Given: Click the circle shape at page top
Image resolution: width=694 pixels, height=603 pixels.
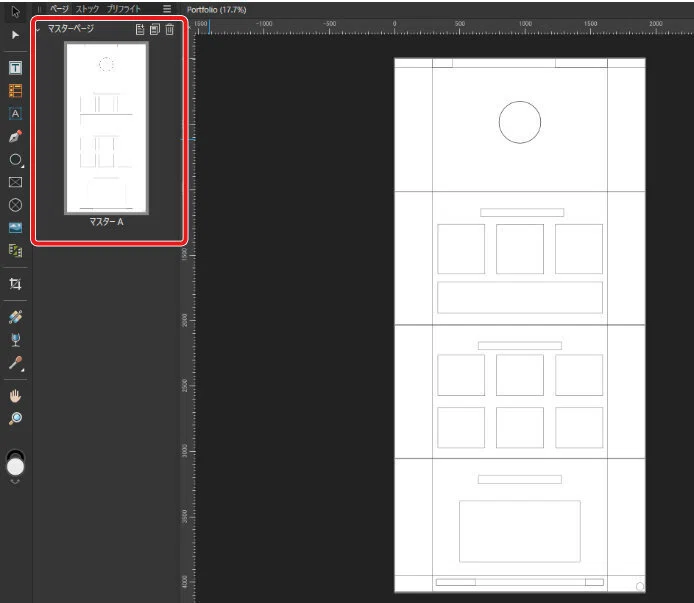Looking at the screenshot, I should [520, 122].
